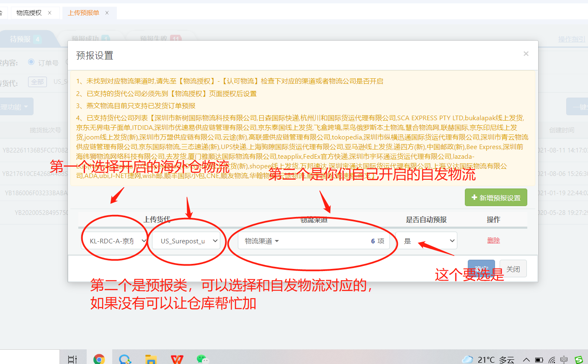Screen dimensions: 588x364
Task: Open the US_Surepost_u forecast type dropdown
Action: [x=186, y=241]
